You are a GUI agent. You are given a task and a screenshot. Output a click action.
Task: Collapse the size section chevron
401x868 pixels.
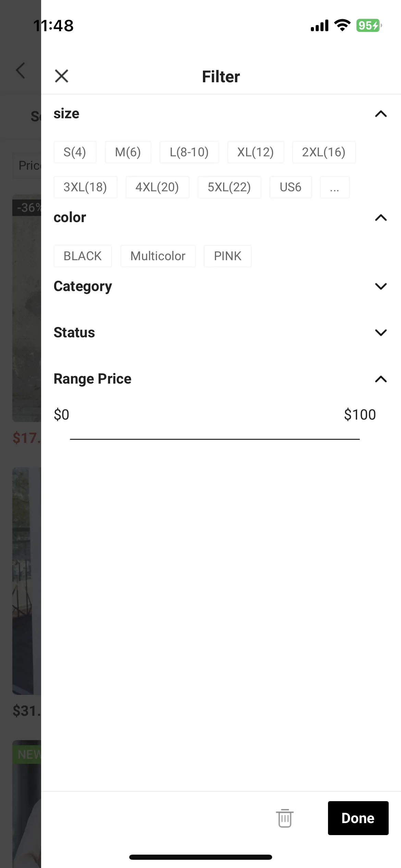[x=381, y=114]
